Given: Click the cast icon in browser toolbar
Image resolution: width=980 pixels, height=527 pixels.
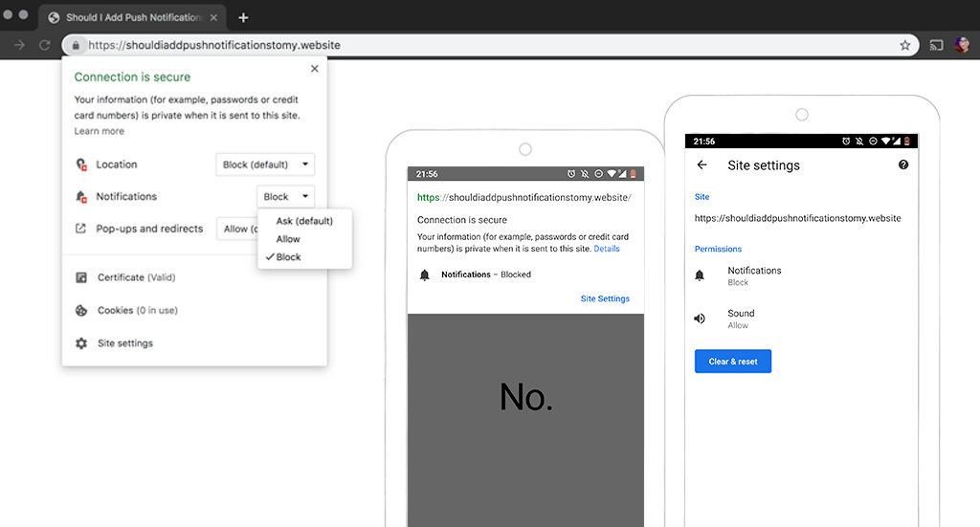Looking at the screenshot, I should click(x=937, y=45).
